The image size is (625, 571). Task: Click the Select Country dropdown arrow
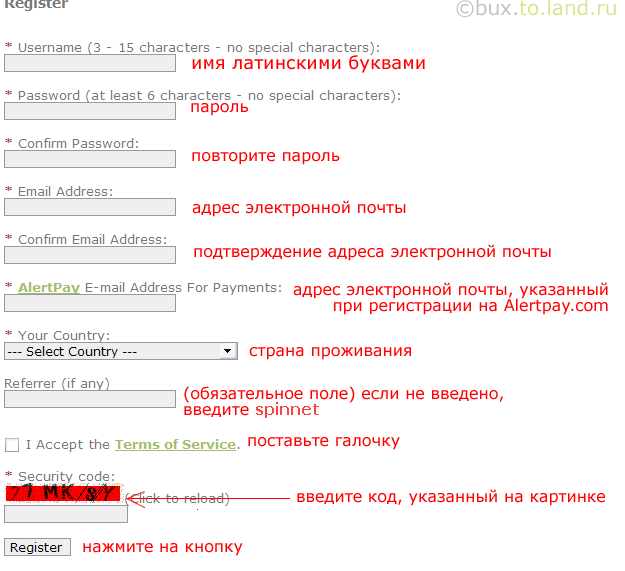[228, 351]
